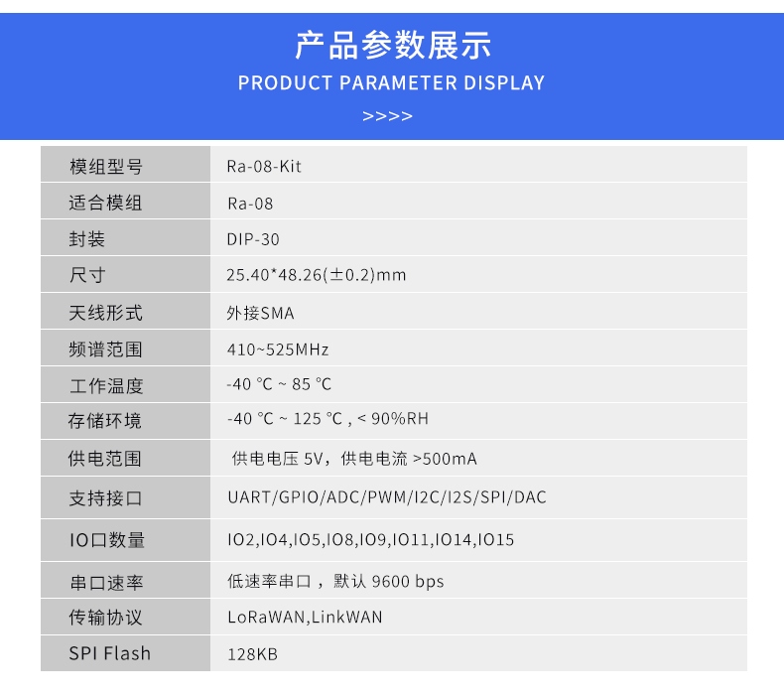This screenshot has height=697, width=784.
Task: Click the '频谱范围' label
Action: pos(105,349)
